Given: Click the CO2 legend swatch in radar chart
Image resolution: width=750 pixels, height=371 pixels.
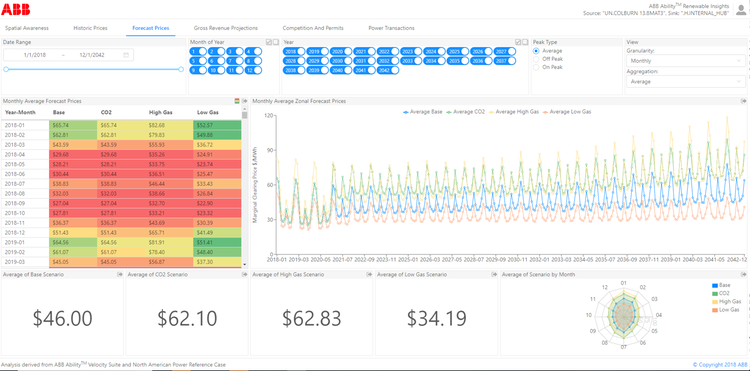Looking at the screenshot, I should (715, 293).
